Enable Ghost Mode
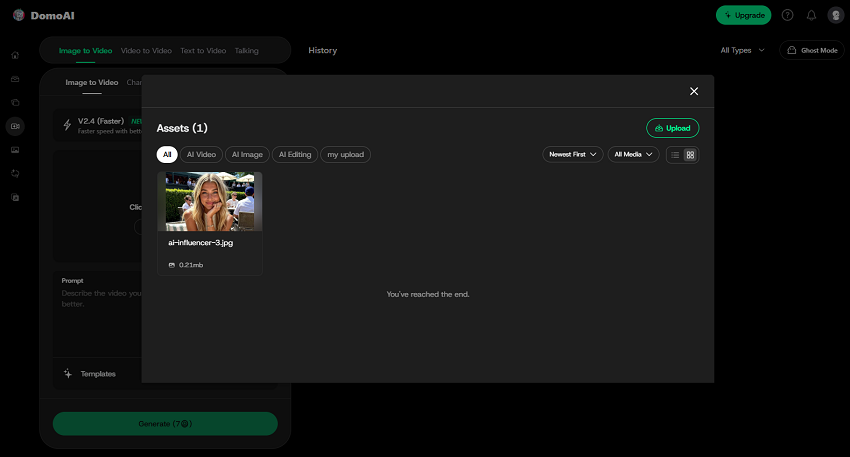This screenshot has width=850, height=457. tap(812, 50)
